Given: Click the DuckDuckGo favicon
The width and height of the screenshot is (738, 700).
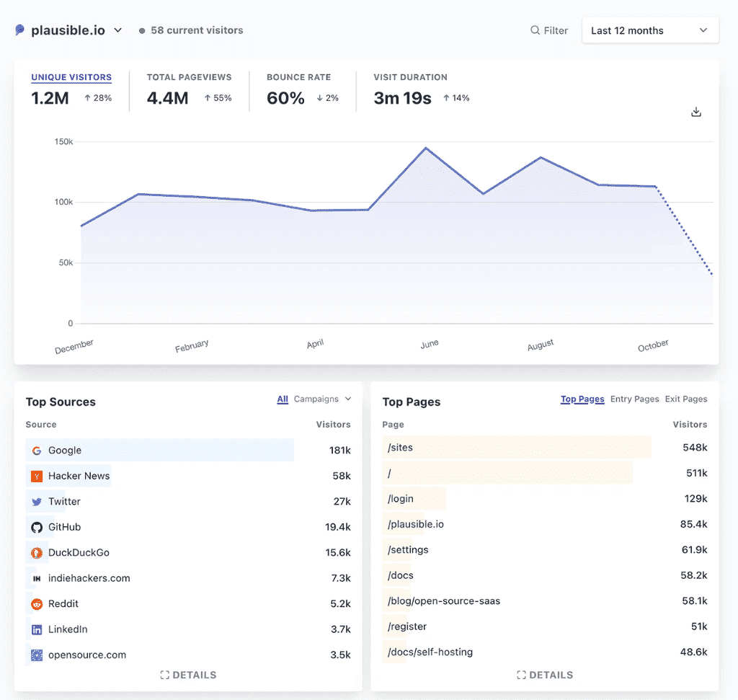Looking at the screenshot, I should (37, 553).
